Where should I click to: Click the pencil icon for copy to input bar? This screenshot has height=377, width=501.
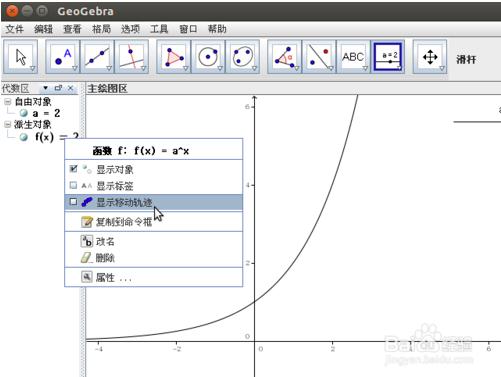coord(87,222)
